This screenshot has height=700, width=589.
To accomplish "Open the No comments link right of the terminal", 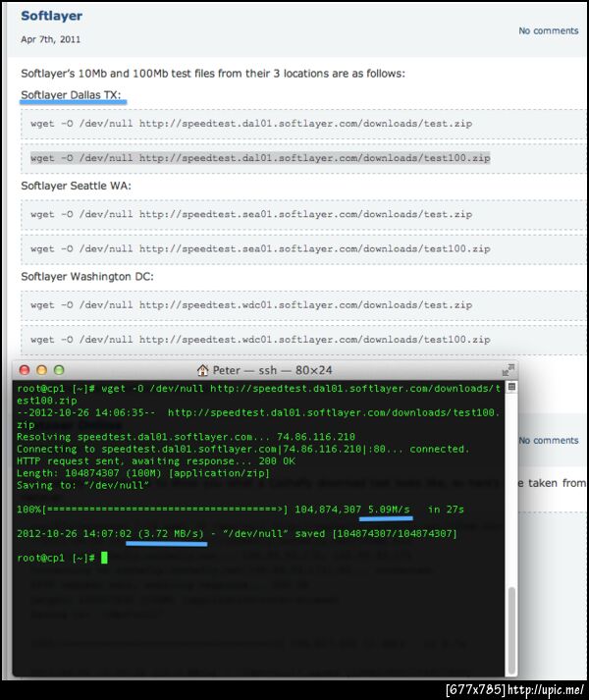I will click(x=549, y=440).
